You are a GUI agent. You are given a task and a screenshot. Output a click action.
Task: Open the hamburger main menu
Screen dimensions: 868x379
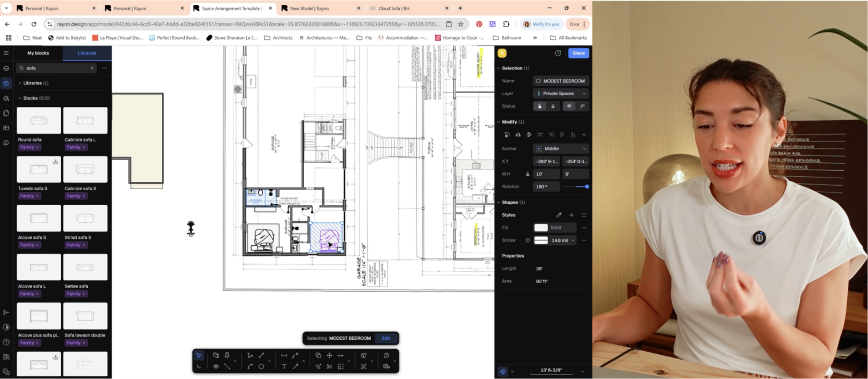coord(6,53)
